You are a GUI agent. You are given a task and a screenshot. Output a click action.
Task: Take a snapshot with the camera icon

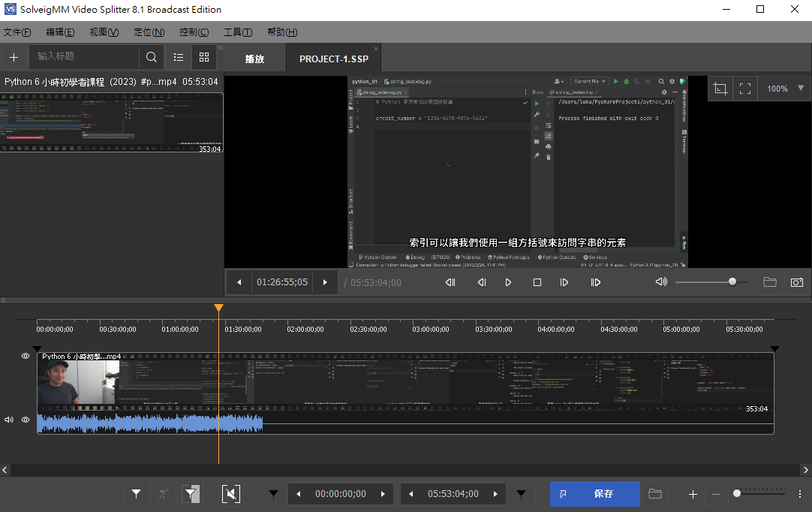[796, 282]
